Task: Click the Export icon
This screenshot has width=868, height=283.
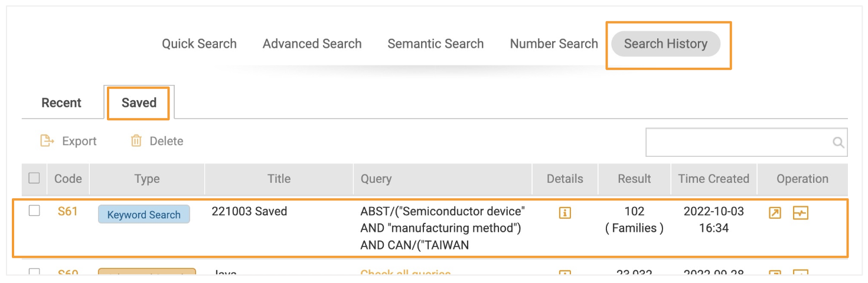Action: [47, 141]
